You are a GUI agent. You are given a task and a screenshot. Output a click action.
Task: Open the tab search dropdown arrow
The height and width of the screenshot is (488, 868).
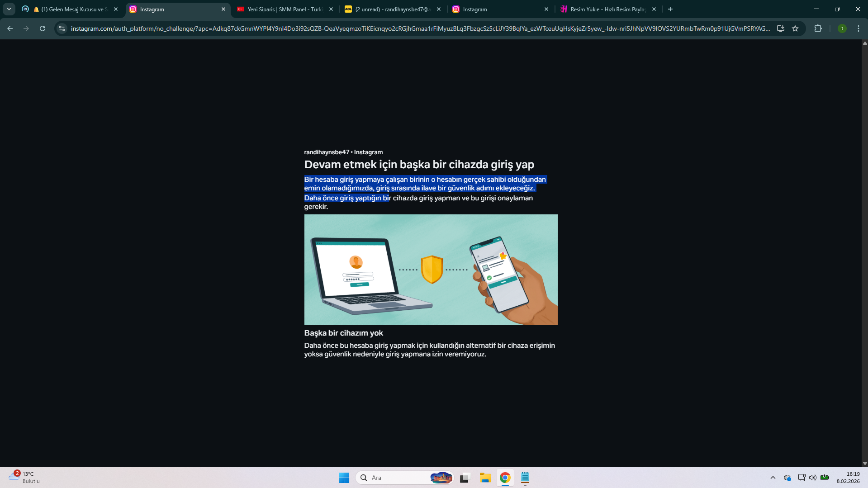point(9,9)
